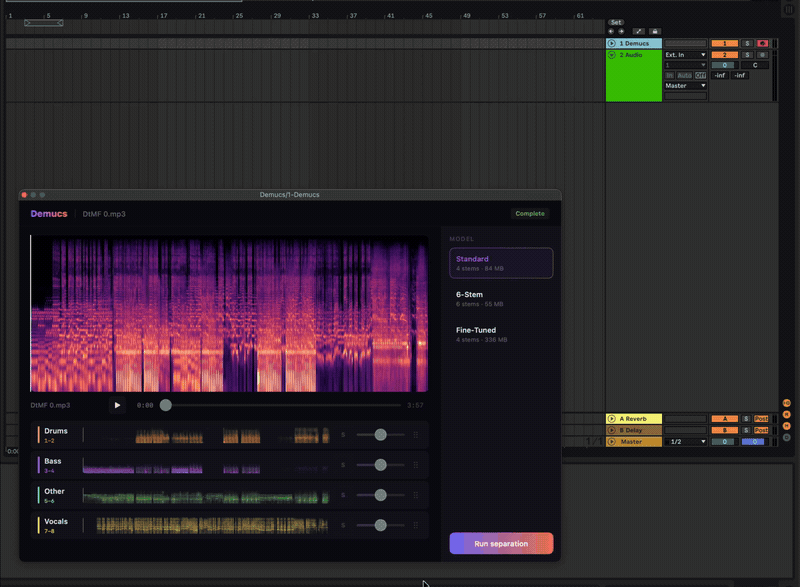Unfold the A Reverb return track
The height and width of the screenshot is (587, 800).
tap(611, 419)
